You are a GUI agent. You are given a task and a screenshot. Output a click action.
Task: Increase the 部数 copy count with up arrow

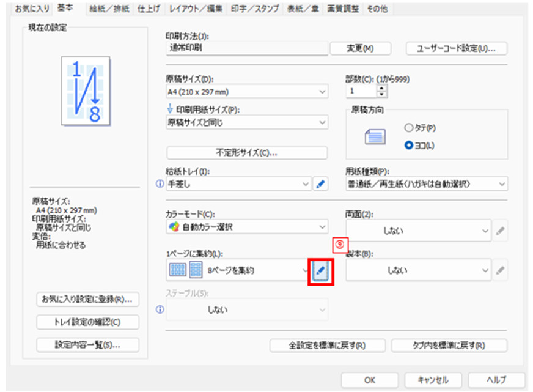tap(383, 88)
